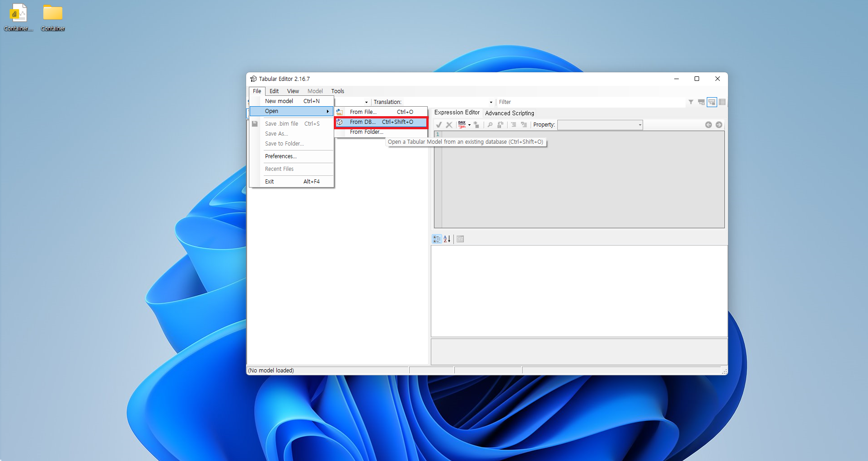Click Save As... menu entry

pos(292,133)
